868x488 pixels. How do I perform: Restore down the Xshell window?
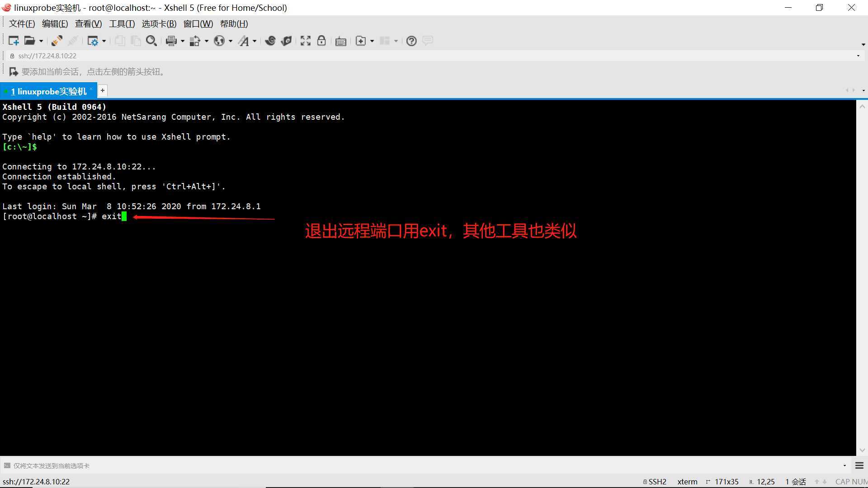coord(819,8)
